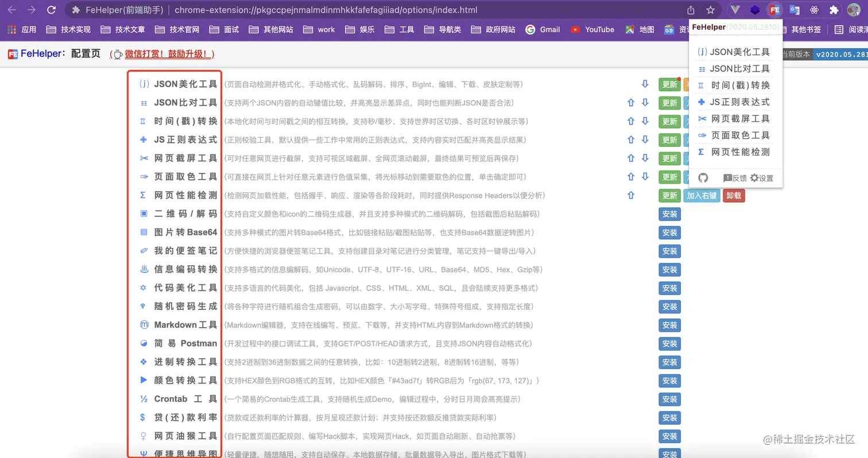
Task: Click 信息编码转换 tool name
Action: (185, 269)
